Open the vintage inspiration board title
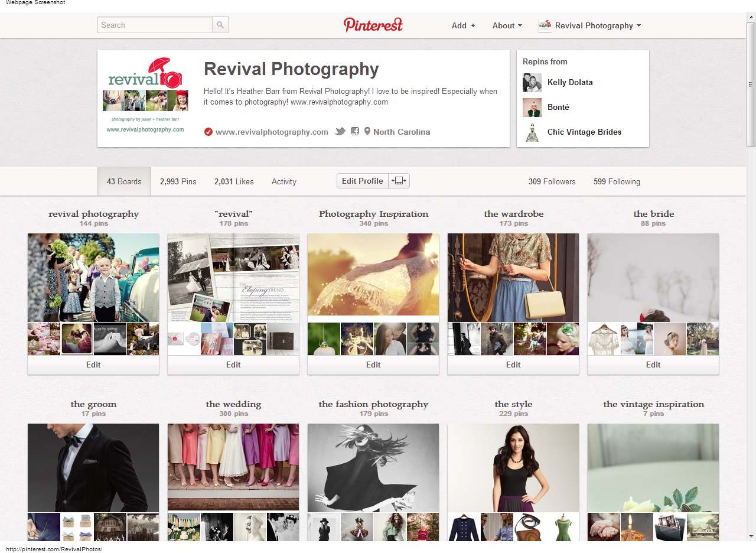 pos(653,404)
